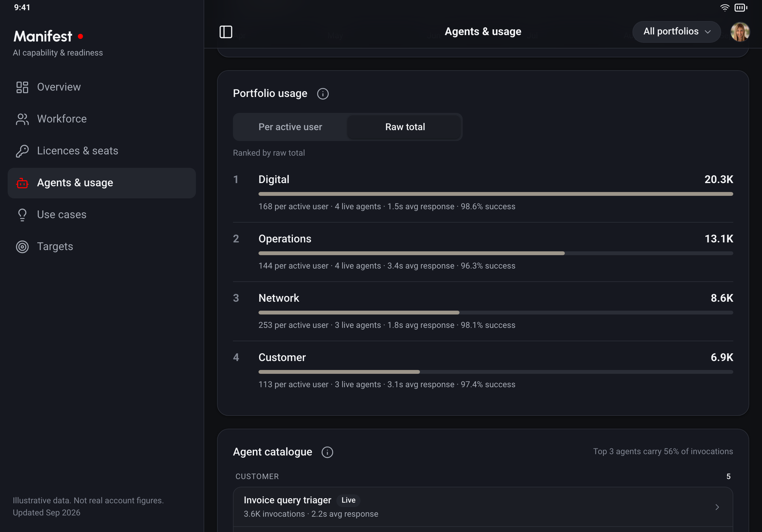Go to Overview in sidebar
The width and height of the screenshot is (762, 532).
pyautogui.click(x=101, y=87)
